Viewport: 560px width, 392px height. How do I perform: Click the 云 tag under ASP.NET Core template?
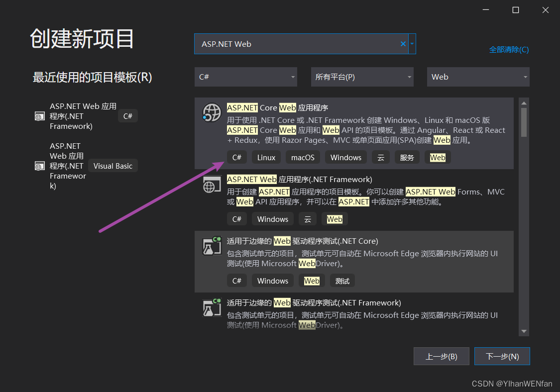[x=381, y=157]
